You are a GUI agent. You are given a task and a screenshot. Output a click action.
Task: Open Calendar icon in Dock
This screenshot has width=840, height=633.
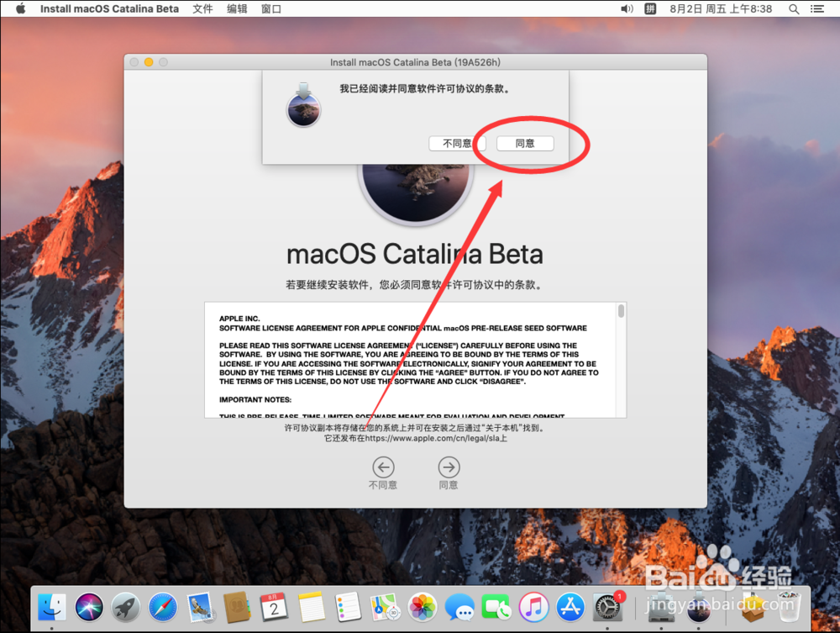274,607
